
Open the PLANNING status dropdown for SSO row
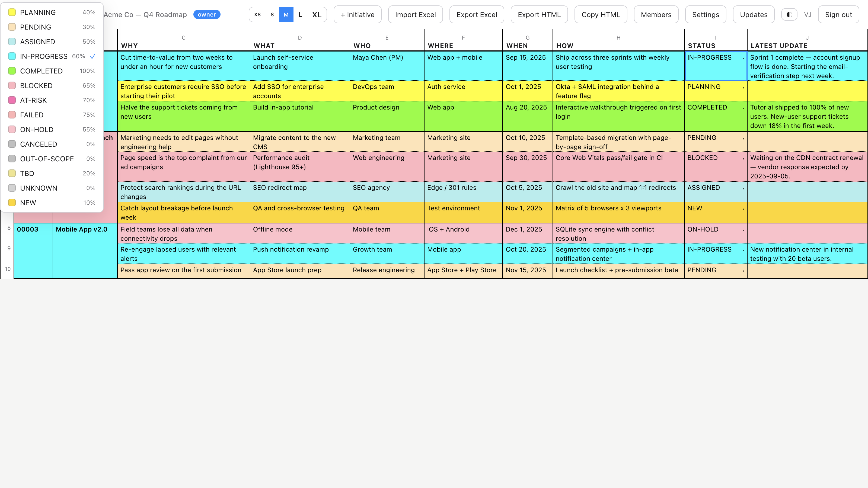[x=716, y=91]
